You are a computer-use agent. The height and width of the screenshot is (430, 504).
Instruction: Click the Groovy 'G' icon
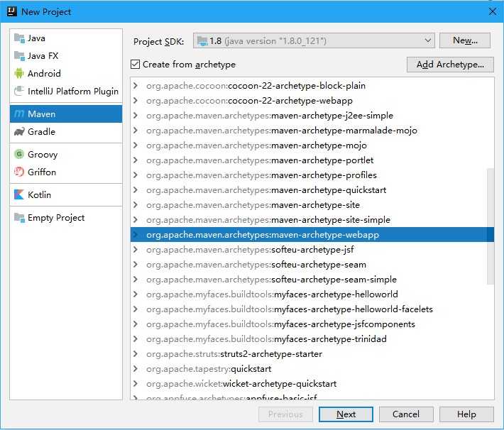(x=19, y=154)
